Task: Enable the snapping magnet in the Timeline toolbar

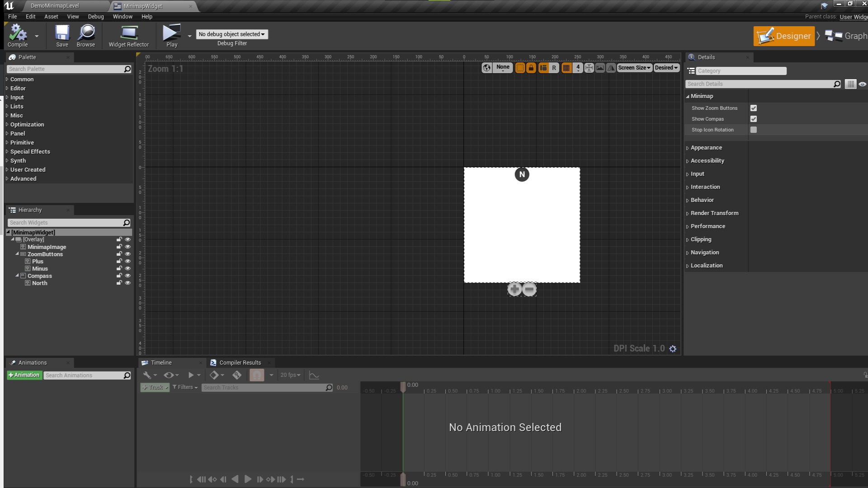Action: point(257,375)
